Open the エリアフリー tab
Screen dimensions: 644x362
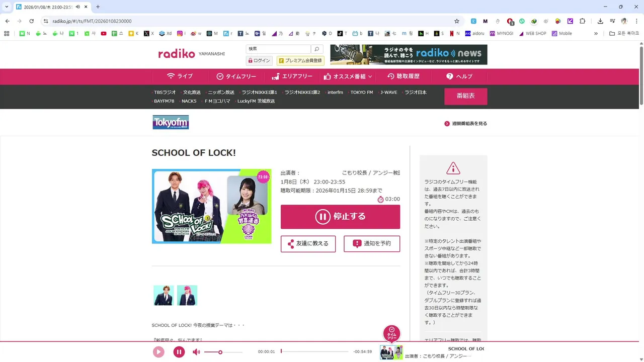292,76
